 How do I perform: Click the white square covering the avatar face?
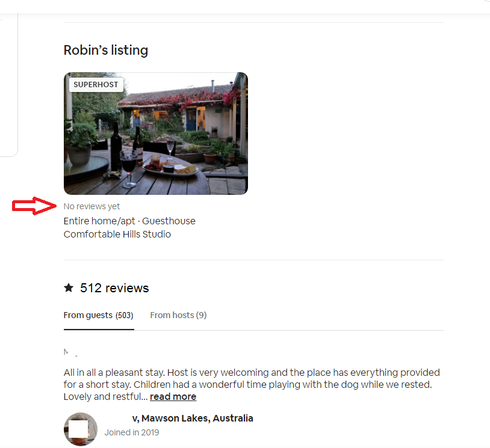[78, 429]
